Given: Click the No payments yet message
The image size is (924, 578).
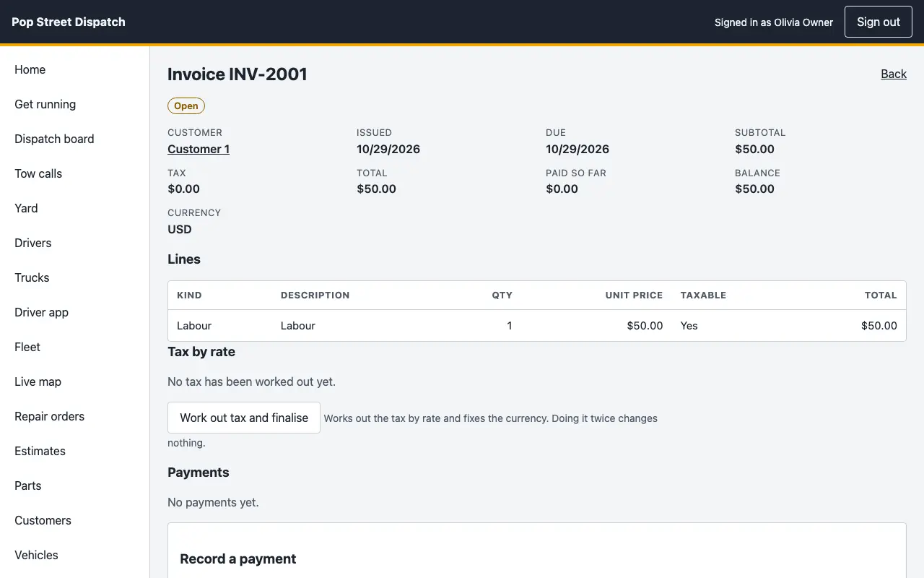Looking at the screenshot, I should (213, 502).
